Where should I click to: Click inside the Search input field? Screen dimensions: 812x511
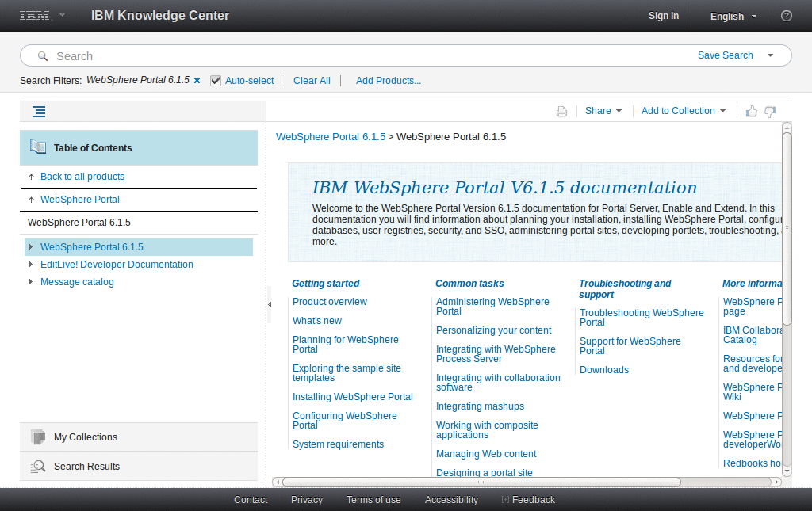(238, 55)
